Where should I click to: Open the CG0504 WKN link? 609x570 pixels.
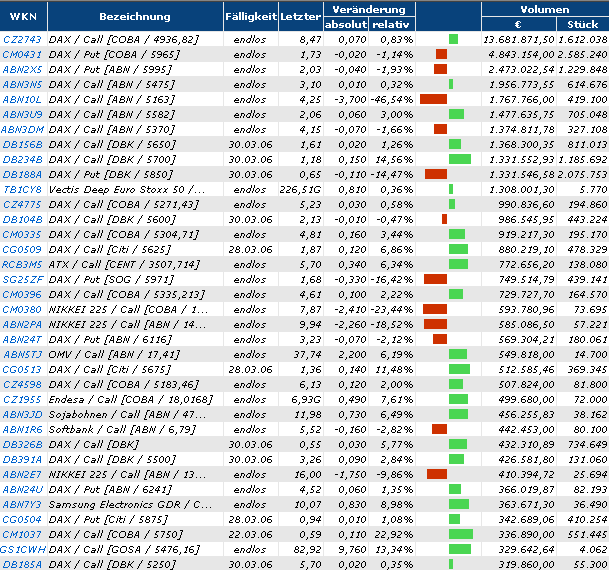click(22, 519)
